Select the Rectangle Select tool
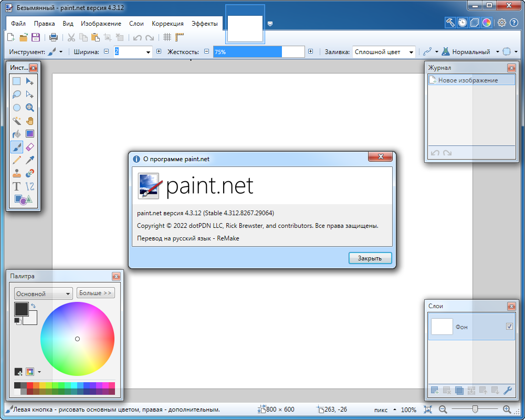Image resolution: width=525 pixels, height=420 pixels. coord(17,81)
